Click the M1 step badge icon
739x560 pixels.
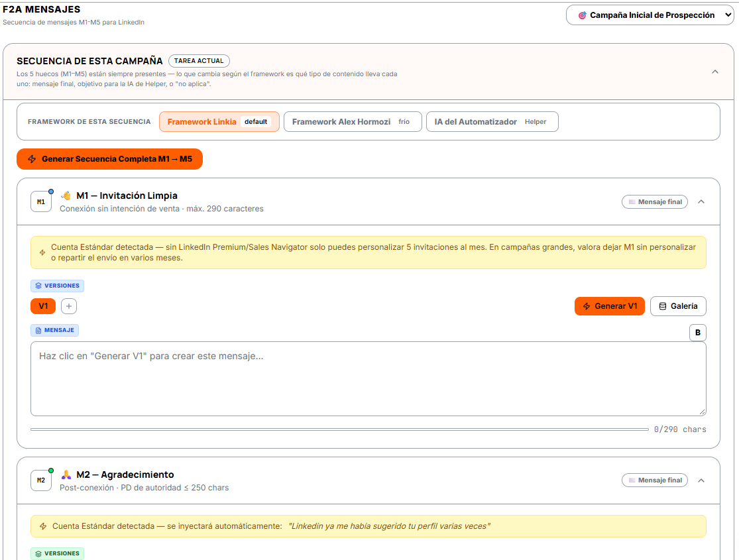click(x=41, y=201)
